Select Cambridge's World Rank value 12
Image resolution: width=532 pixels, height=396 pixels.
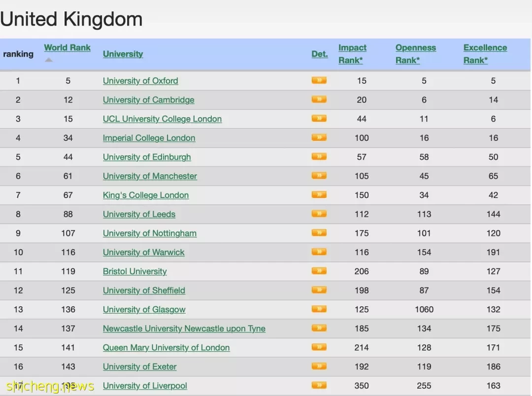[68, 100]
